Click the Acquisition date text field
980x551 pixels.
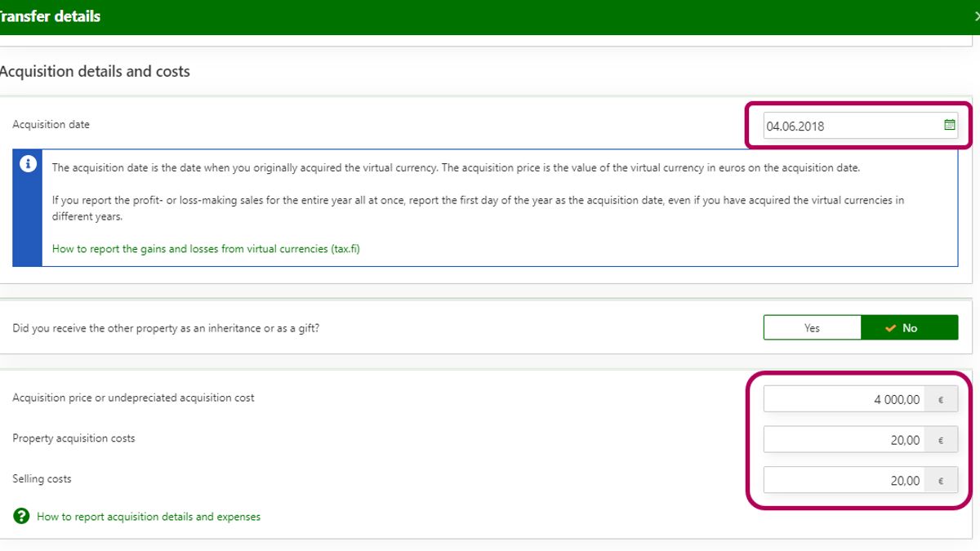click(849, 126)
